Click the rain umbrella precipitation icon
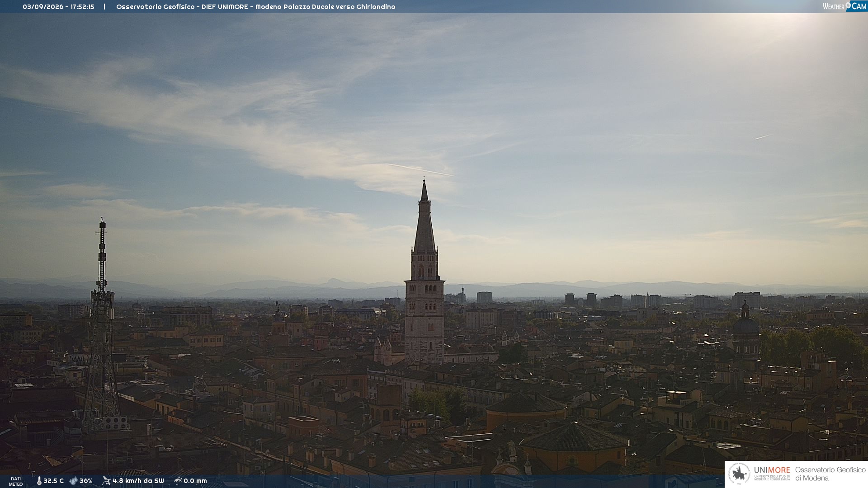 (x=178, y=481)
